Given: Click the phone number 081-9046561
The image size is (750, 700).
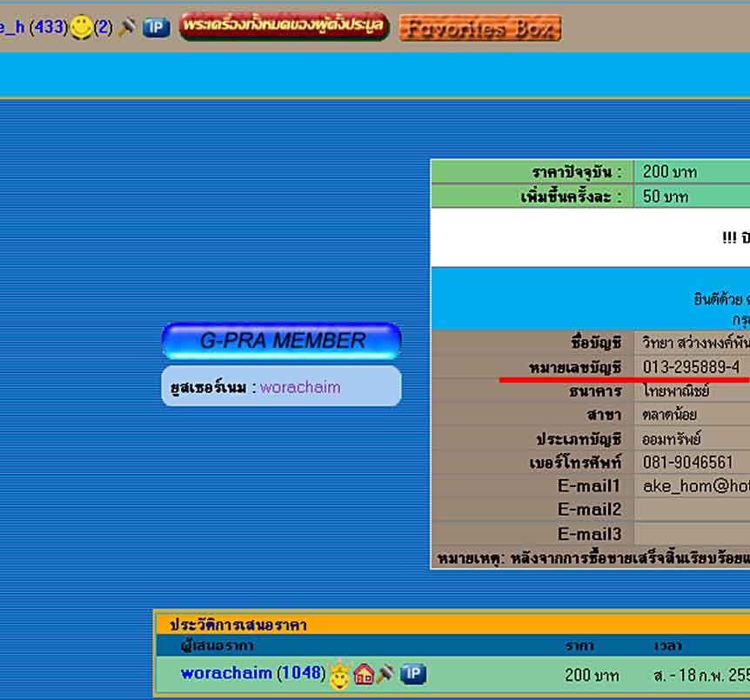Looking at the screenshot, I should pos(687,463).
